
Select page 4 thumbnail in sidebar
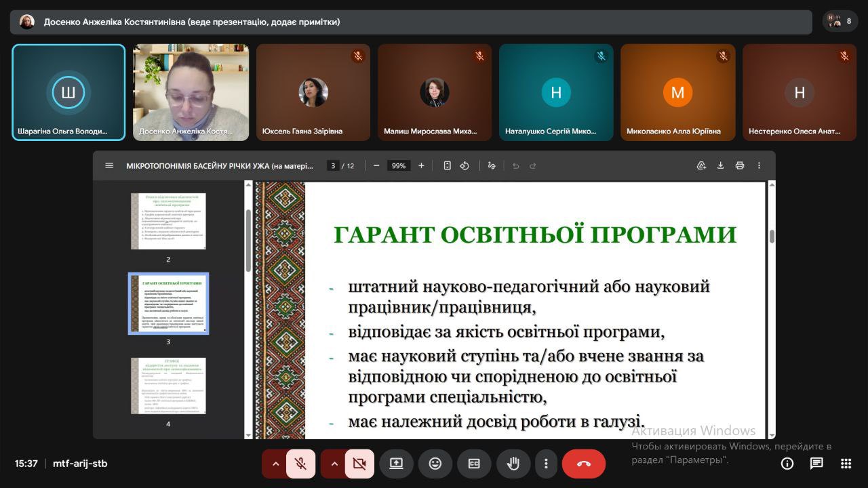click(x=168, y=386)
